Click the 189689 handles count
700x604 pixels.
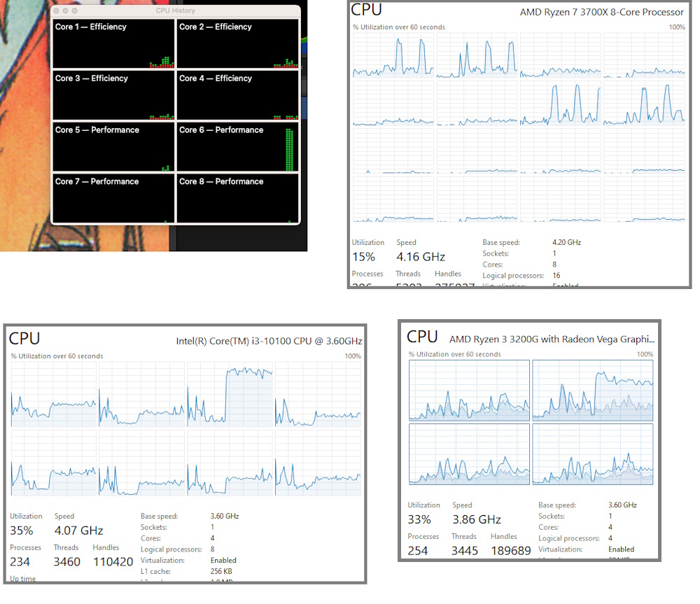point(510,551)
